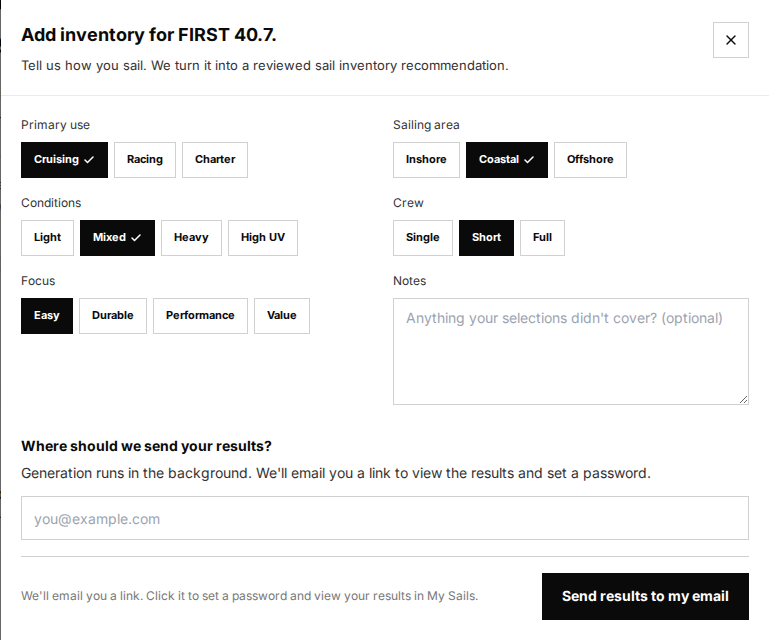The width and height of the screenshot is (769, 640).
Task: Select Offshore sailing area
Action: click(590, 160)
